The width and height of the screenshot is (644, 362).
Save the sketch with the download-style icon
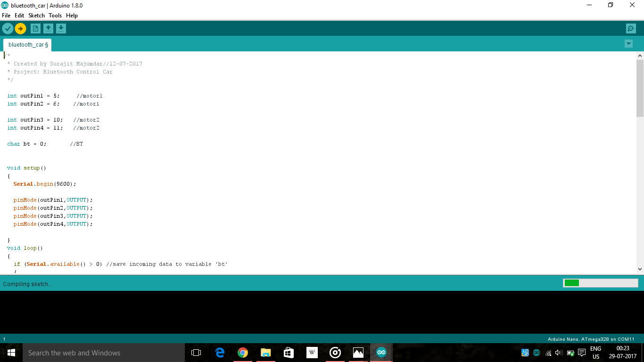pyautogui.click(x=61, y=28)
